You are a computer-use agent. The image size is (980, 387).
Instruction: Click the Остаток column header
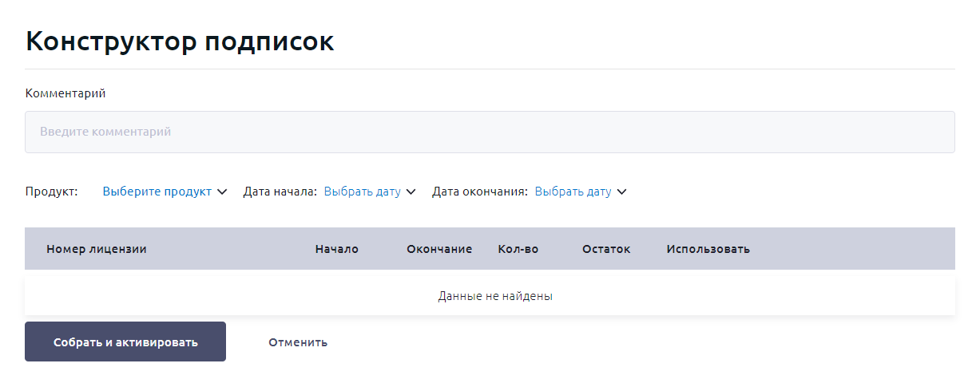tap(606, 249)
